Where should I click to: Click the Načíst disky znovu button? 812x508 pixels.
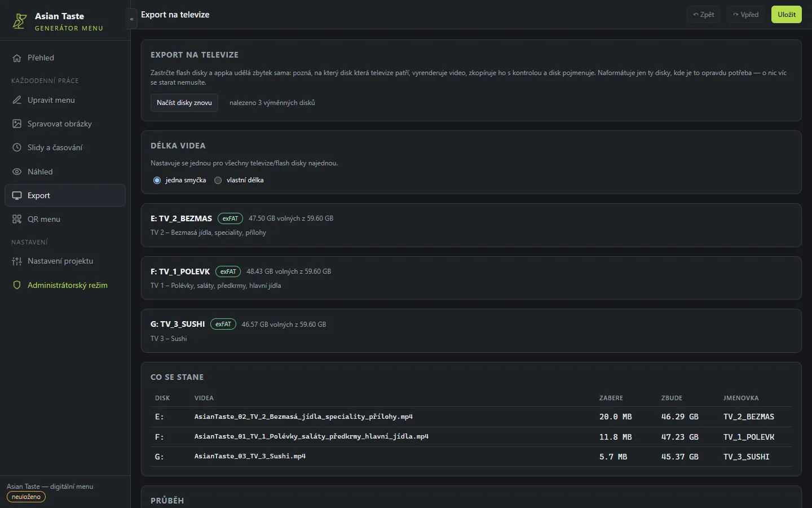(184, 103)
